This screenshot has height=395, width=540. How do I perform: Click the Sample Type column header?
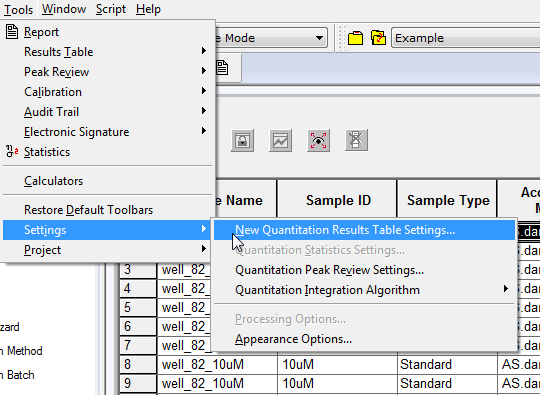(x=447, y=200)
